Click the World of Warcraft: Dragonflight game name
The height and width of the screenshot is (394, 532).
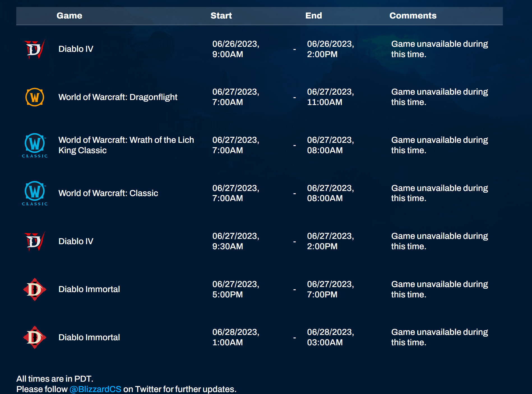[x=118, y=97]
